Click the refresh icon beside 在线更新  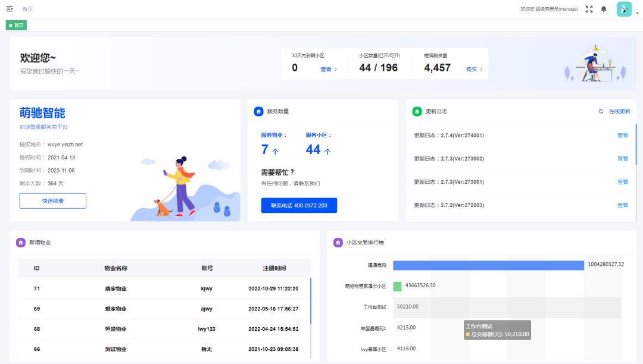tap(601, 111)
